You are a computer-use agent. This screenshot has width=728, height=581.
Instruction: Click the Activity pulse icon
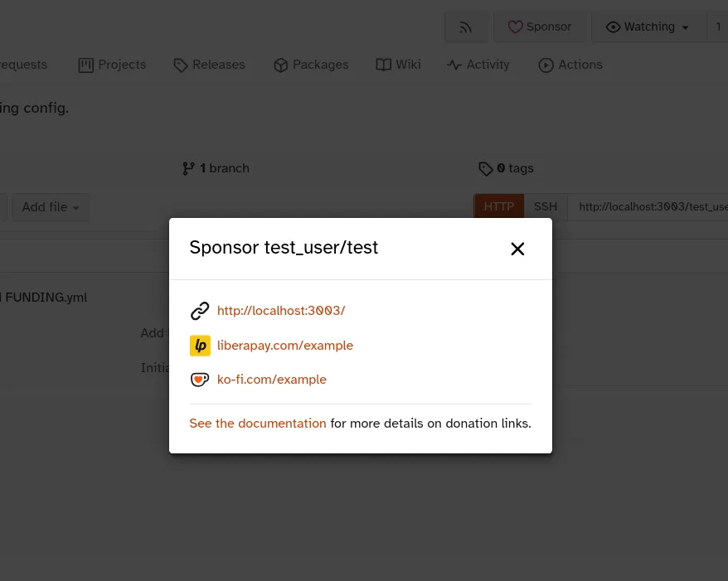[454, 65]
